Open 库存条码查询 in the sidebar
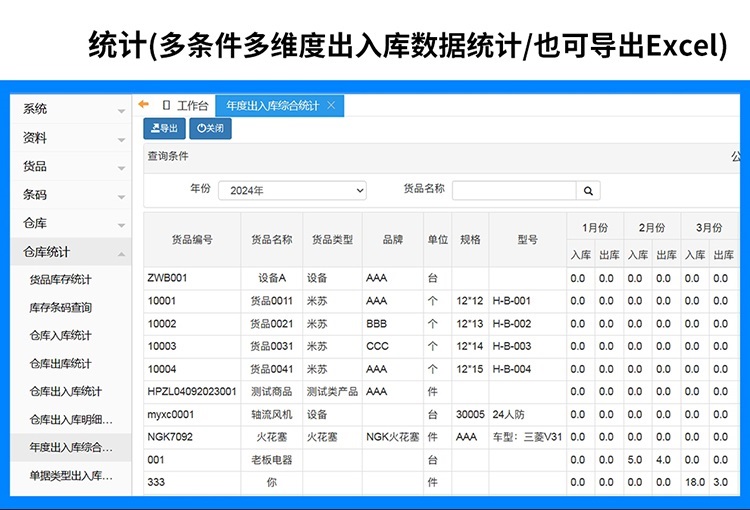Viewport: 750px width, 510px height. tap(61, 308)
